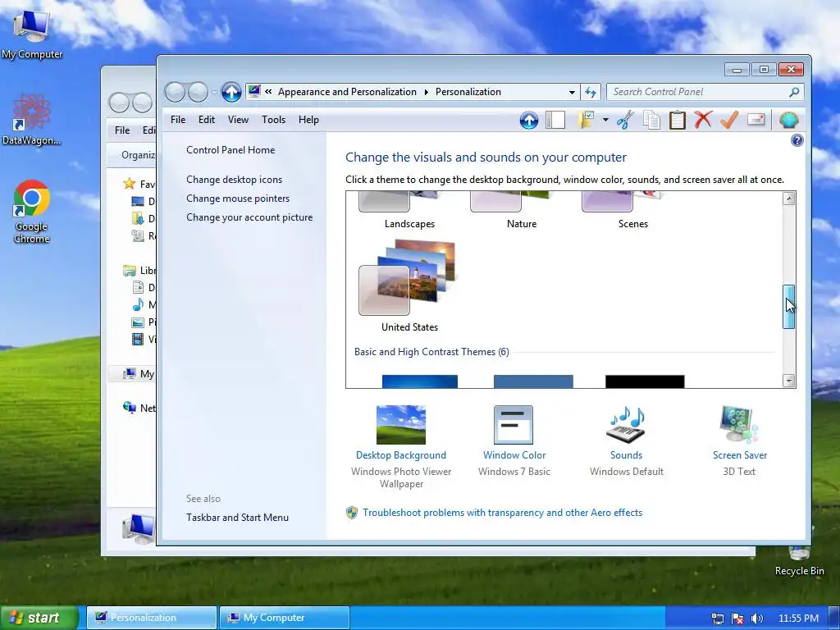Click the theme list scrollbar thumb
The image size is (840, 630).
pos(788,307)
